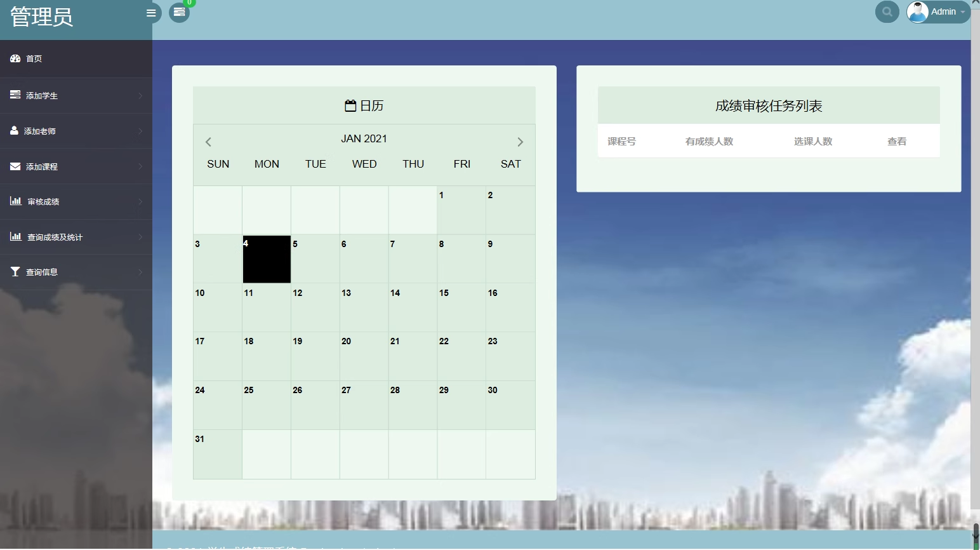Expand the 添加老师 submenu arrow

[140, 131]
